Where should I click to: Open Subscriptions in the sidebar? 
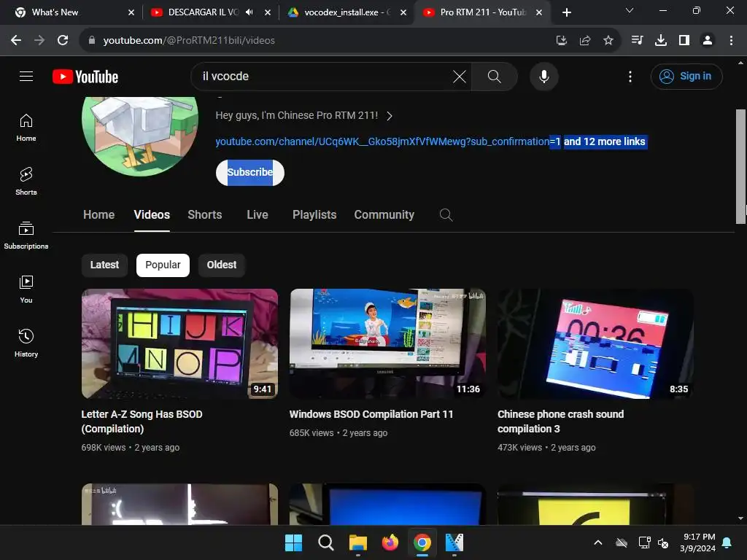click(26, 236)
